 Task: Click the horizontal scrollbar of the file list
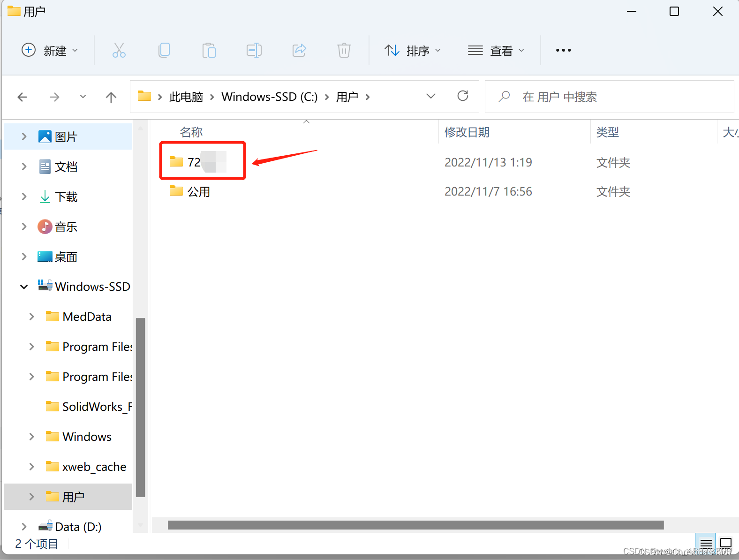tap(415, 525)
